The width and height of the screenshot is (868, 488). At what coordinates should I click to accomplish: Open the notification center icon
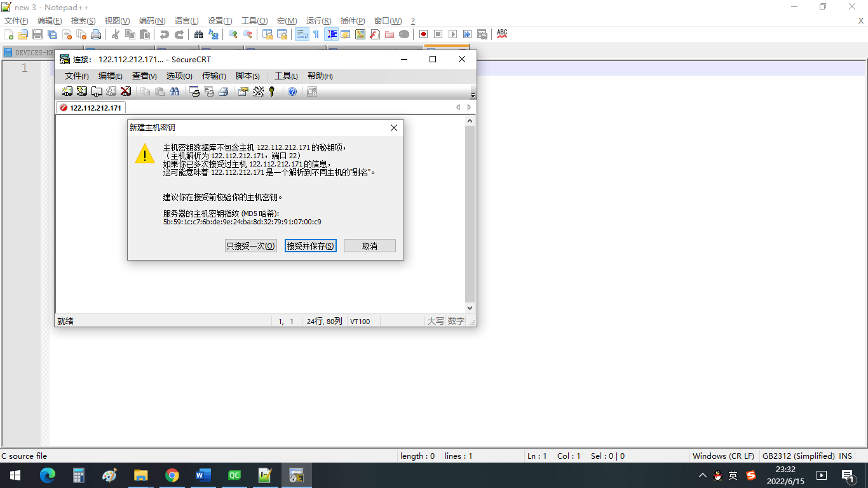point(848,475)
